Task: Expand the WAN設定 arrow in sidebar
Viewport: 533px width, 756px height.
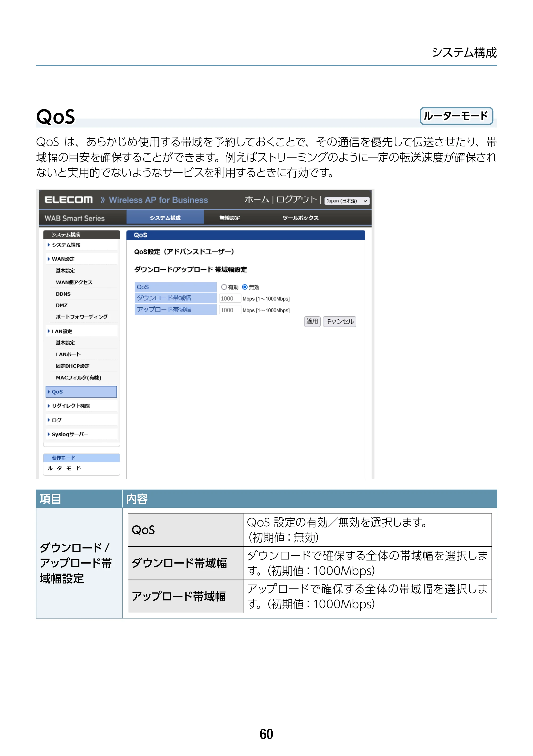Action: pyautogui.click(x=49, y=259)
